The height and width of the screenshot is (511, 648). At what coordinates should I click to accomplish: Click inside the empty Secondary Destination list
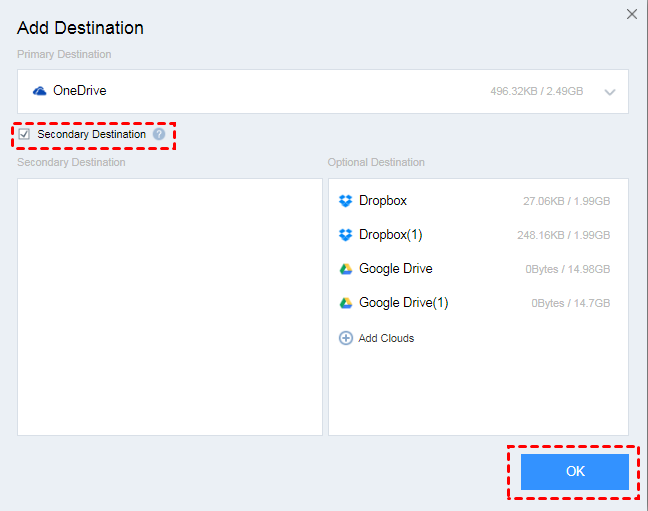click(169, 306)
